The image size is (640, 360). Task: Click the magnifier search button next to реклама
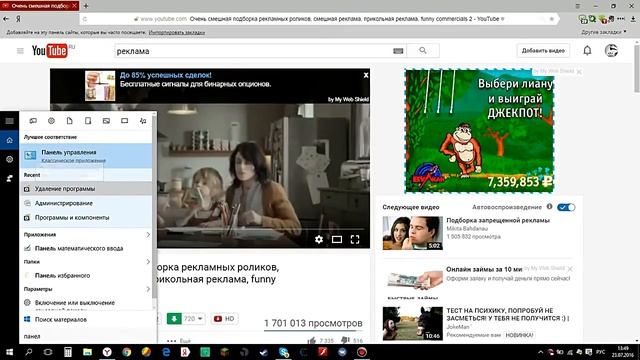click(423, 51)
